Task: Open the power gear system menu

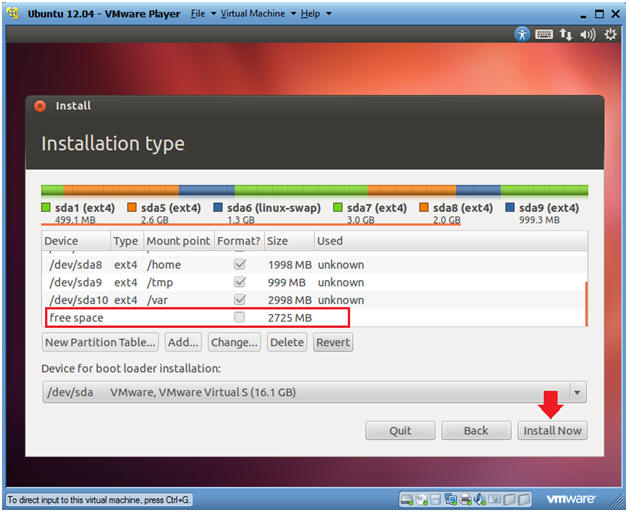Action: click(x=610, y=34)
